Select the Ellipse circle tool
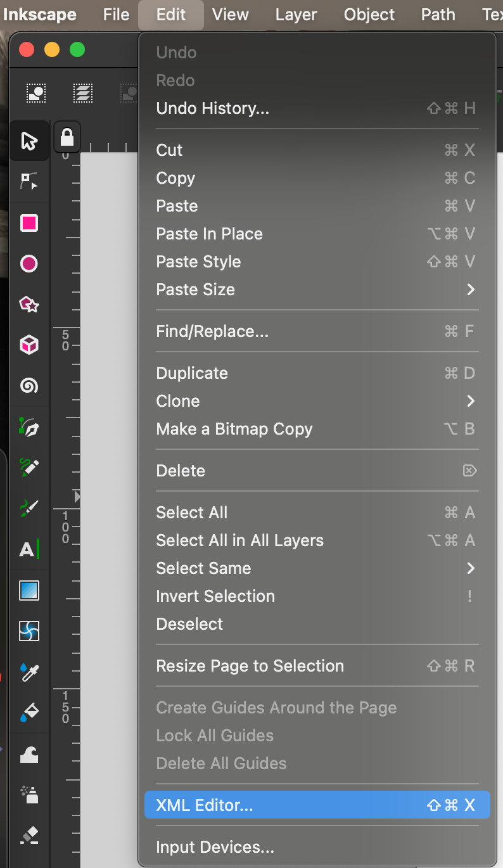 coord(29,264)
